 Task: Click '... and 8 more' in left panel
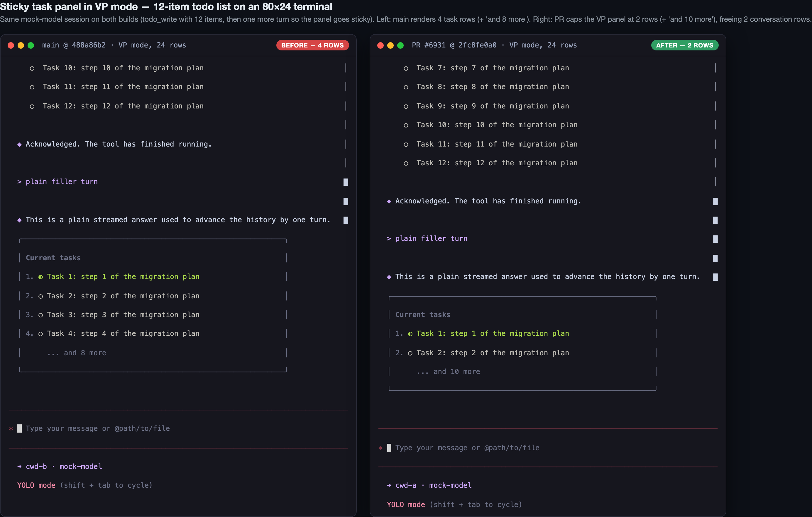tap(77, 353)
